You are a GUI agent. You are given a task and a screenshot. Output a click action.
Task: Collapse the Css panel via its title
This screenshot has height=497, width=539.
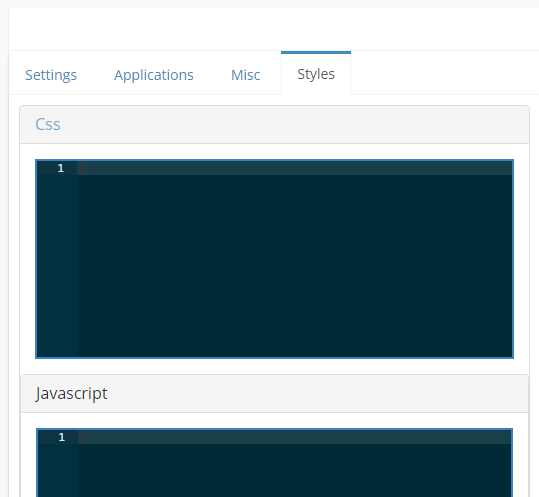[x=48, y=124]
